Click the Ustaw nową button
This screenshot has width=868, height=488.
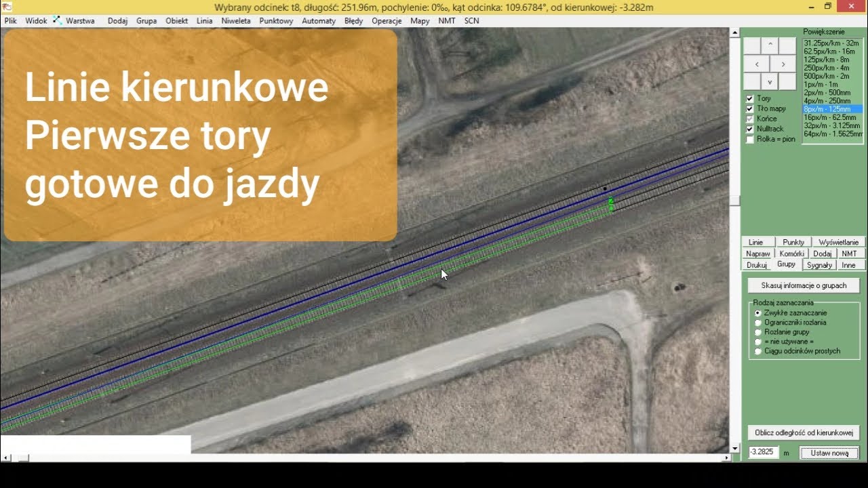pyautogui.click(x=829, y=453)
